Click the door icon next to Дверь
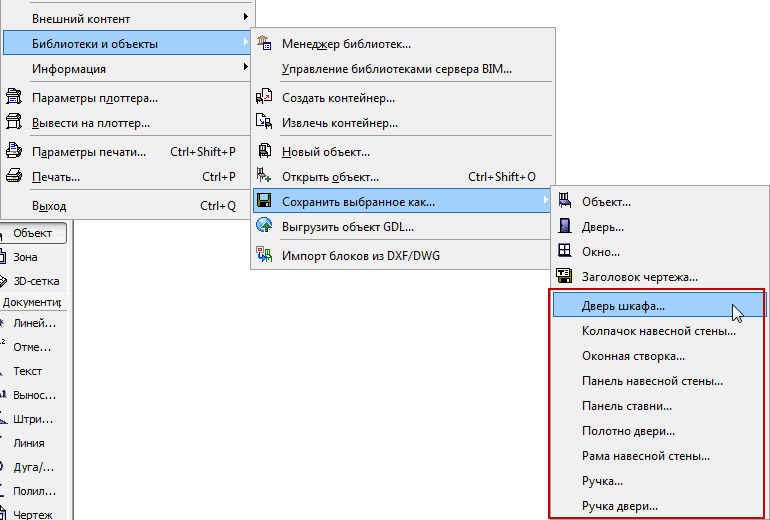 (565, 227)
